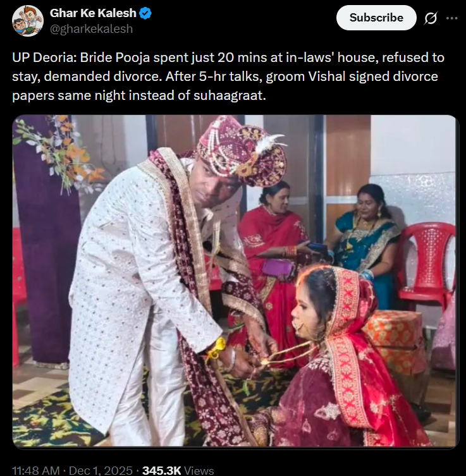
Task: Open the Ghar Ke Kalesh profile avatar
Action: click(28, 21)
